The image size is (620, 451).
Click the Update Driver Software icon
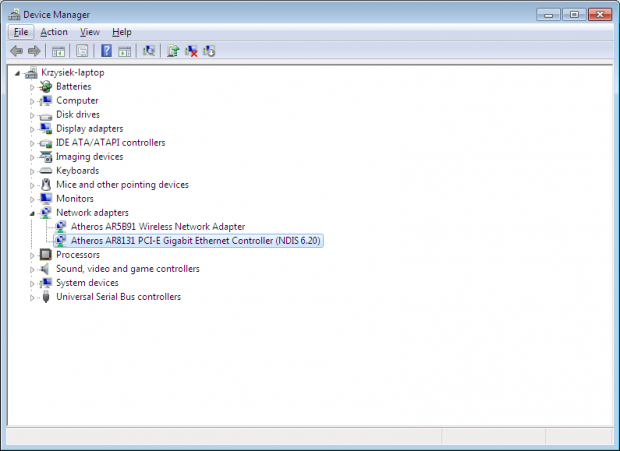coord(173,51)
